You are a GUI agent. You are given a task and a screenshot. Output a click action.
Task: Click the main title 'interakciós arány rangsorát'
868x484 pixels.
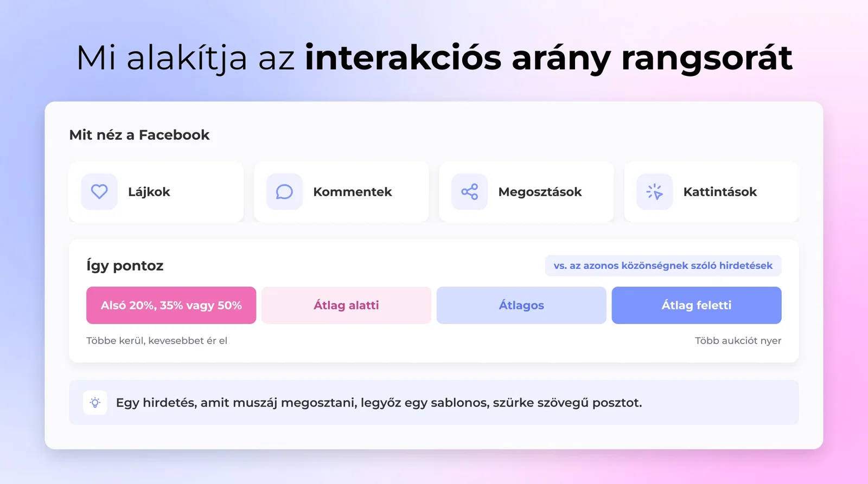tap(548, 57)
